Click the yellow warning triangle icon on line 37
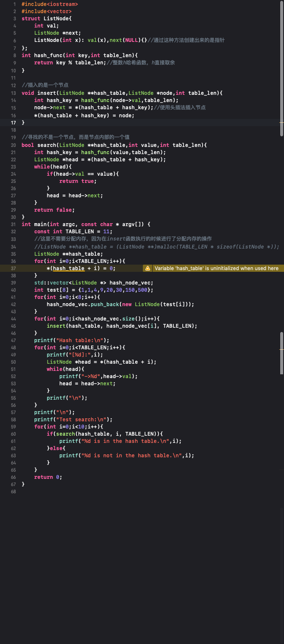The image size is (284, 644). click(147, 268)
